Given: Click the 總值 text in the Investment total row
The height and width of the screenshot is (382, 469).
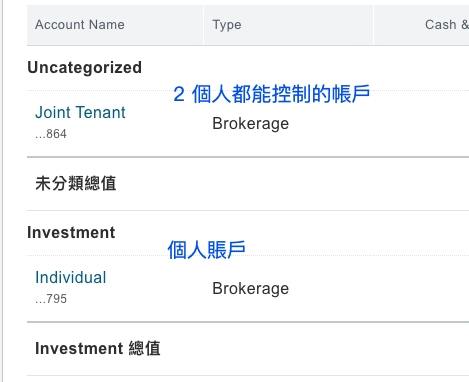Looking at the screenshot, I should [x=144, y=348].
